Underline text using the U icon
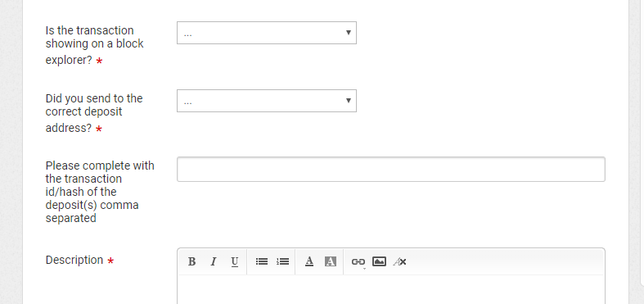Image resolution: width=644 pixels, height=304 pixels. (235, 261)
